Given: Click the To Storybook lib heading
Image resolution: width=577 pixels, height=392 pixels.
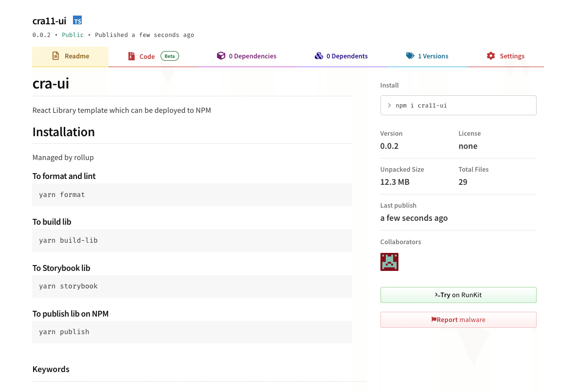Looking at the screenshot, I should pos(61,268).
